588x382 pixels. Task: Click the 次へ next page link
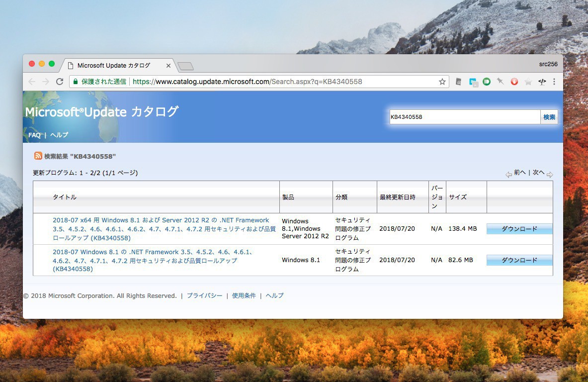click(x=538, y=172)
